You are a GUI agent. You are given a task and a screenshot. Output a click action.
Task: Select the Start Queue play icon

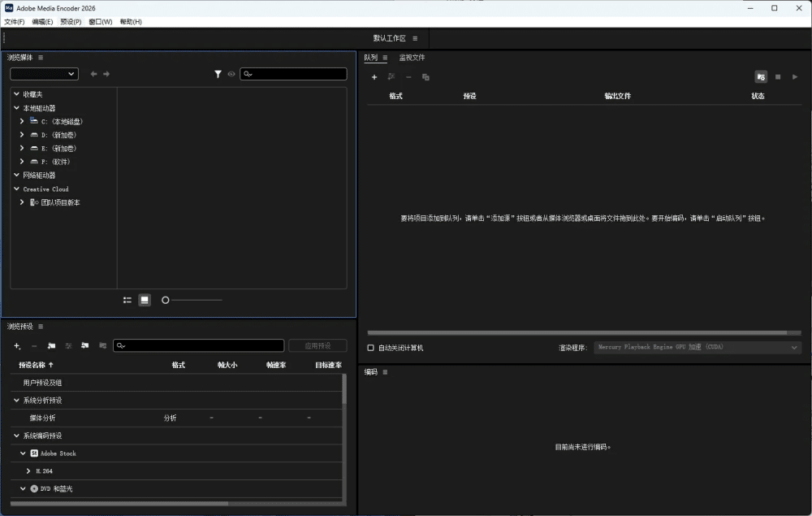click(795, 76)
